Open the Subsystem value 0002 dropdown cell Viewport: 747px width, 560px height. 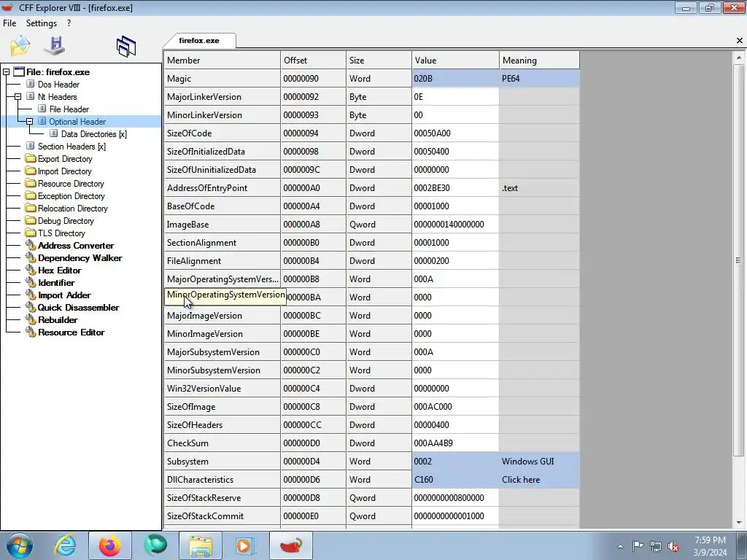455,462
